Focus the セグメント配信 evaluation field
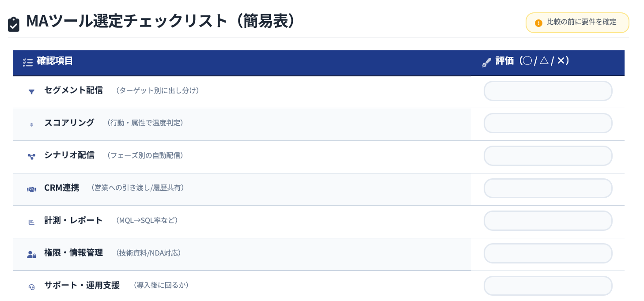The image size is (644, 301). (548, 91)
